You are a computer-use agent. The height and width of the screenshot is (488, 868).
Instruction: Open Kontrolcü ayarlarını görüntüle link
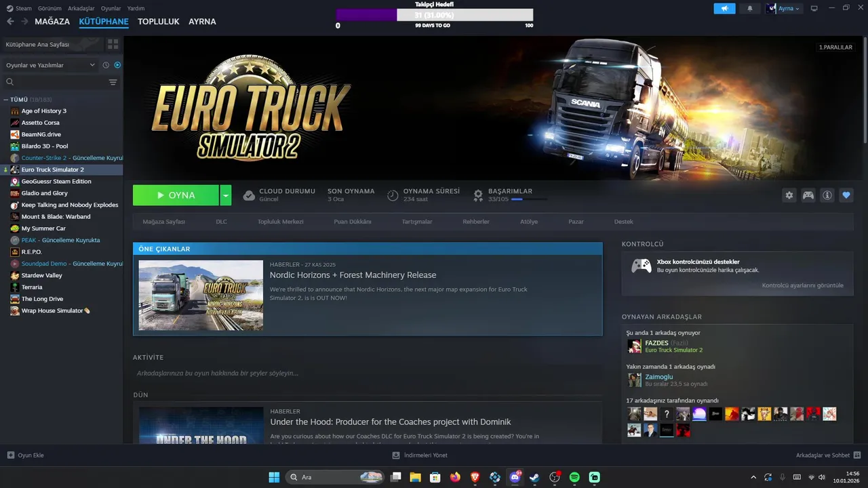(803, 285)
